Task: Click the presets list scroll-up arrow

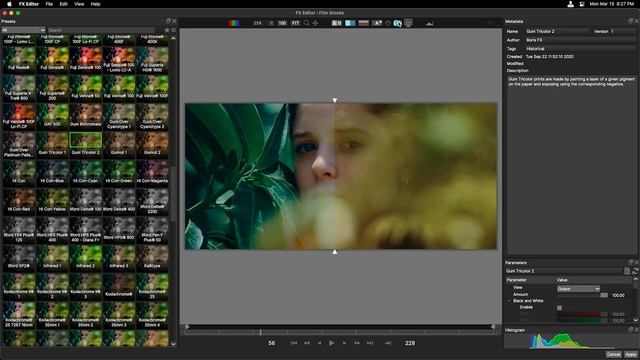Action: [173, 38]
